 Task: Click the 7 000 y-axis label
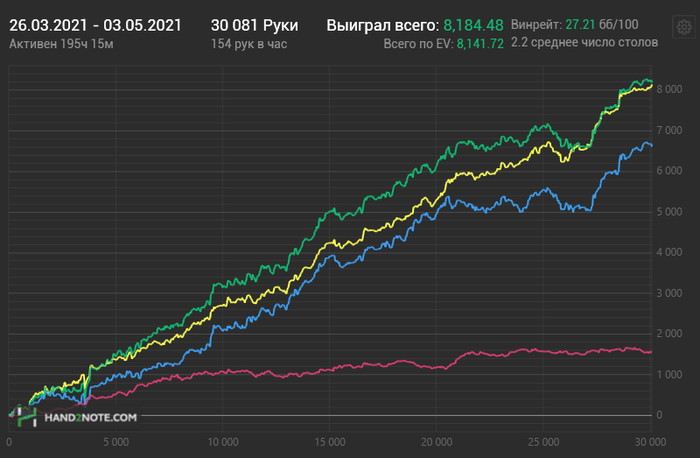click(x=669, y=130)
